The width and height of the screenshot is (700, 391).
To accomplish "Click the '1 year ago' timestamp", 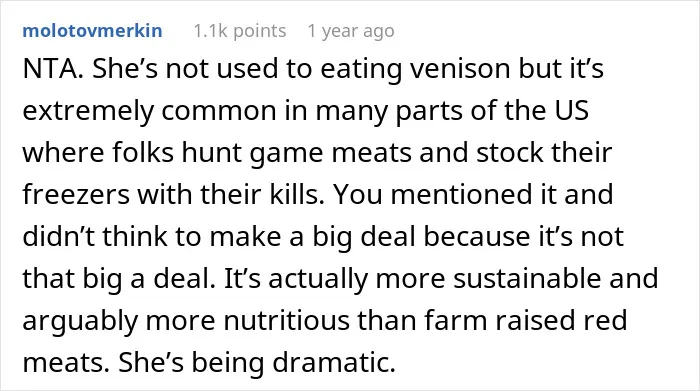I will [x=351, y=31].
